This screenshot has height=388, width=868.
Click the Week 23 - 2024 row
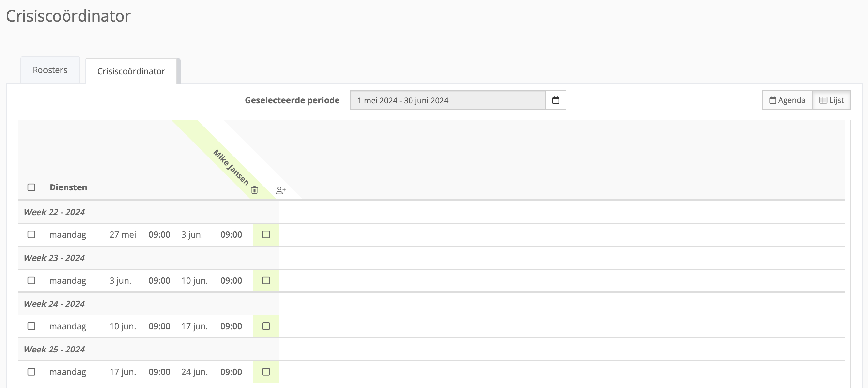coord(148,258)
